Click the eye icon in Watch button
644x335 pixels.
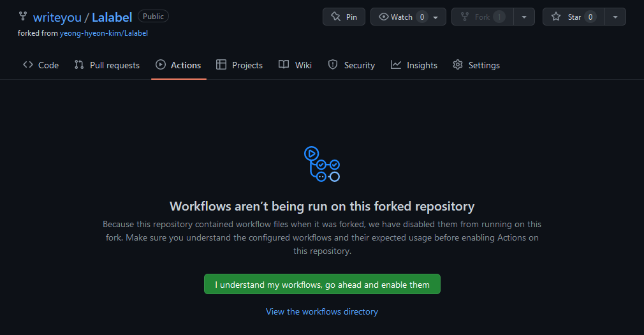[x=384, y=17]
